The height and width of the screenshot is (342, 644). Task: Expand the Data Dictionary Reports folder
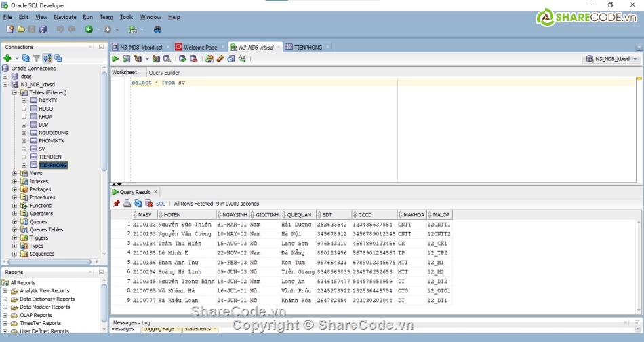[5, 299]
